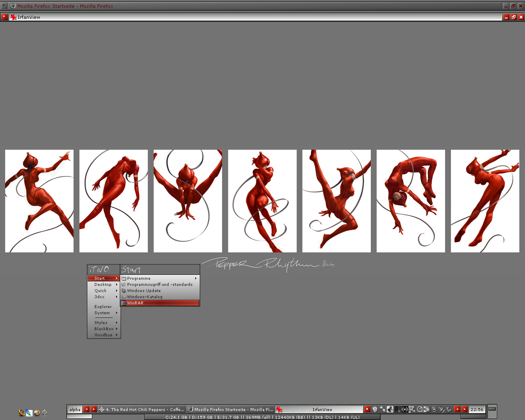Click the letter R tray icon

pos(412,409)
